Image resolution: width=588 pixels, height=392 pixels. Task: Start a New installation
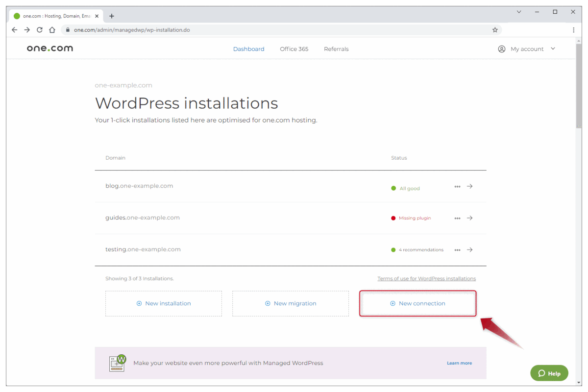point(163,303)
